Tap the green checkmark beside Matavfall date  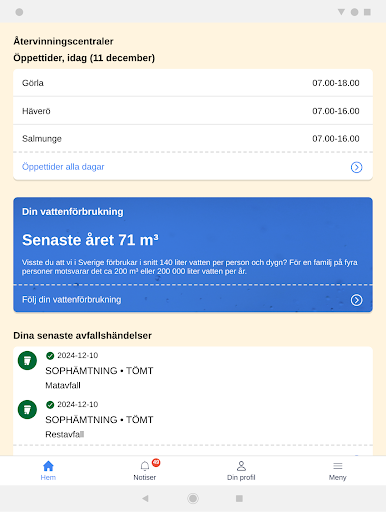coord(50,356)
